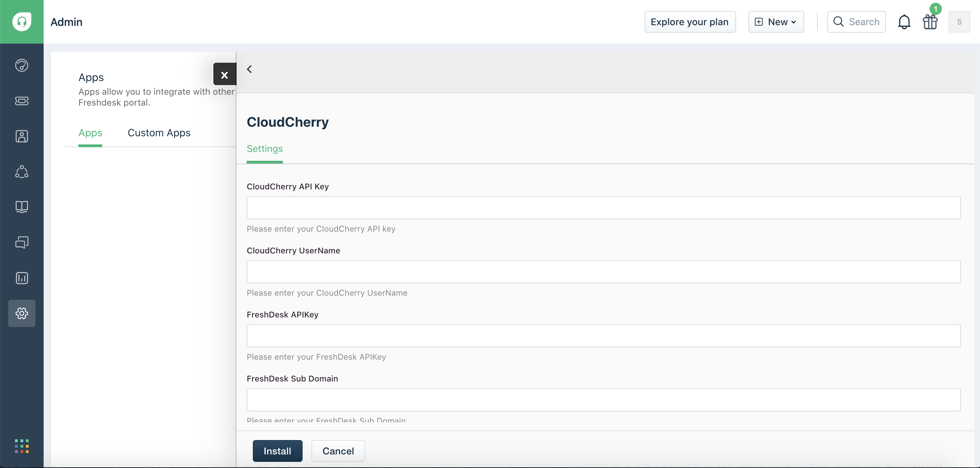Select the Settings tab
The image size is (980, 468).
265,149
